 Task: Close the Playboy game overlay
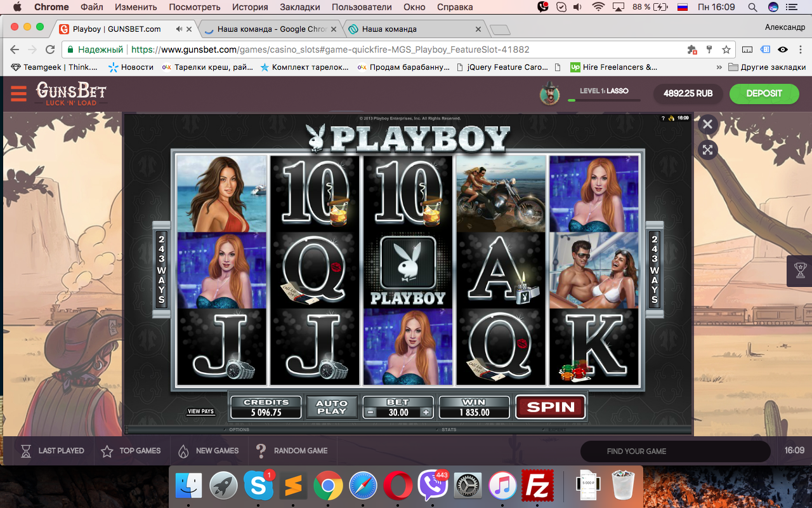[x=707, y=124]
